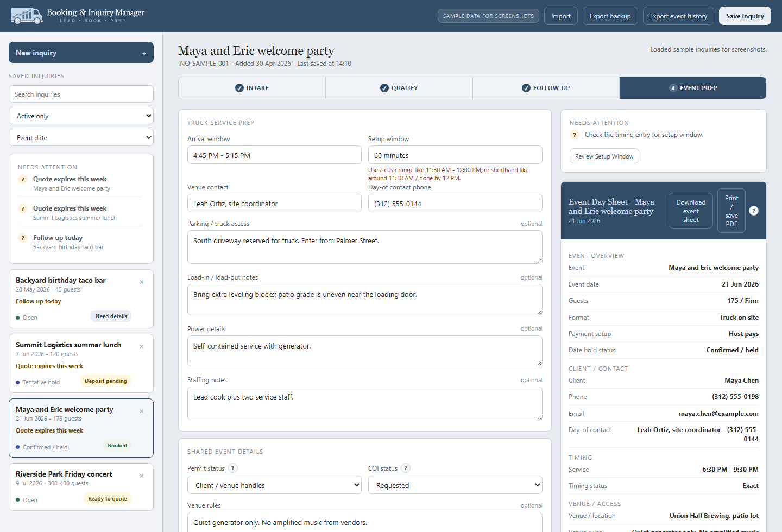Click Export backup button
Viewport: 782px width, 532px height.
610,16
